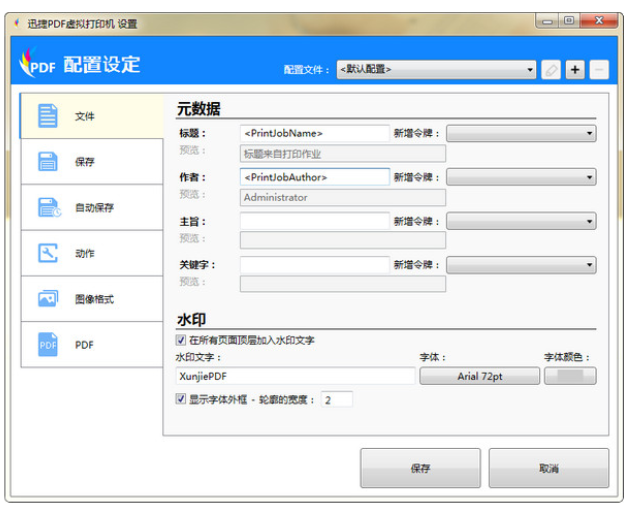
Task: Click the plus icon to add profile
Action: tap(575, 69)
